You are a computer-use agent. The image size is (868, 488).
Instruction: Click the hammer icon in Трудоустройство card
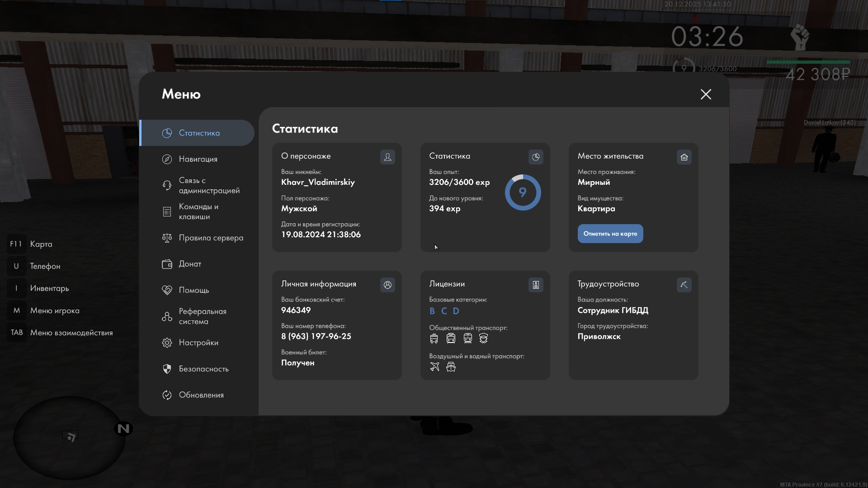click(x=684, y=285)
